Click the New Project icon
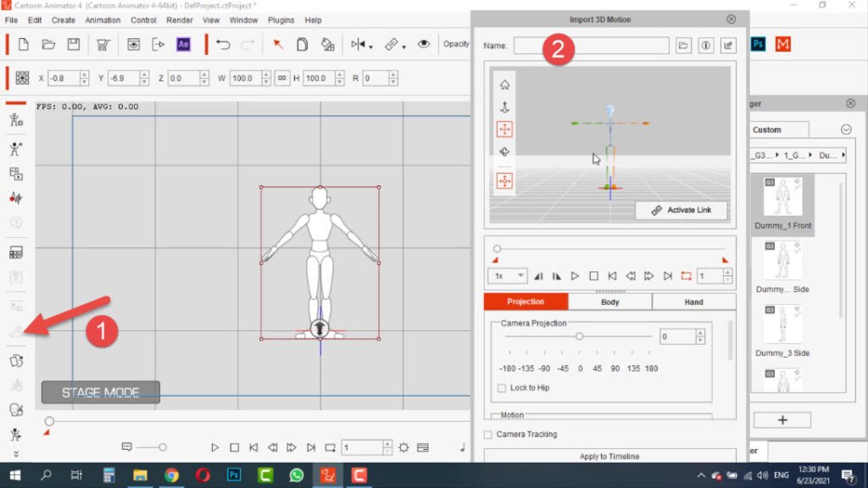The image size is (868, 488). [x=23, y=44]
